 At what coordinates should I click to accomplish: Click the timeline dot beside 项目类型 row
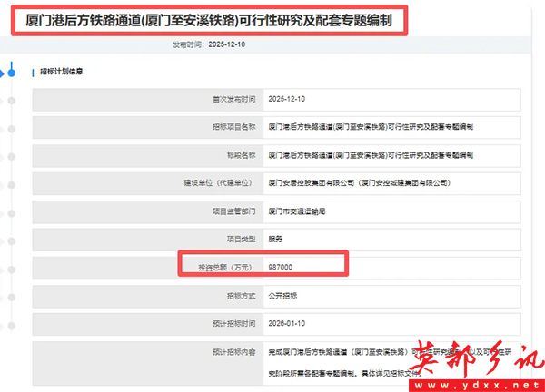(11, 239)
